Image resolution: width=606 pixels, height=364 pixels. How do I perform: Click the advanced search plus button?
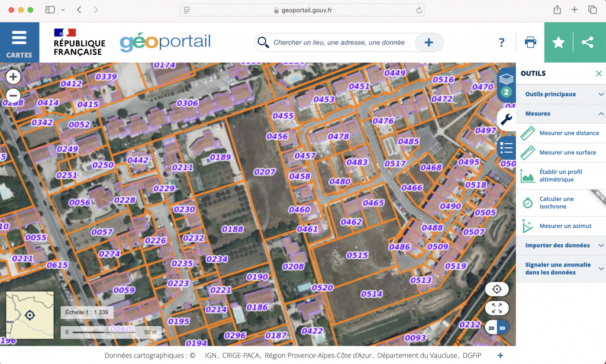[429, 43]
